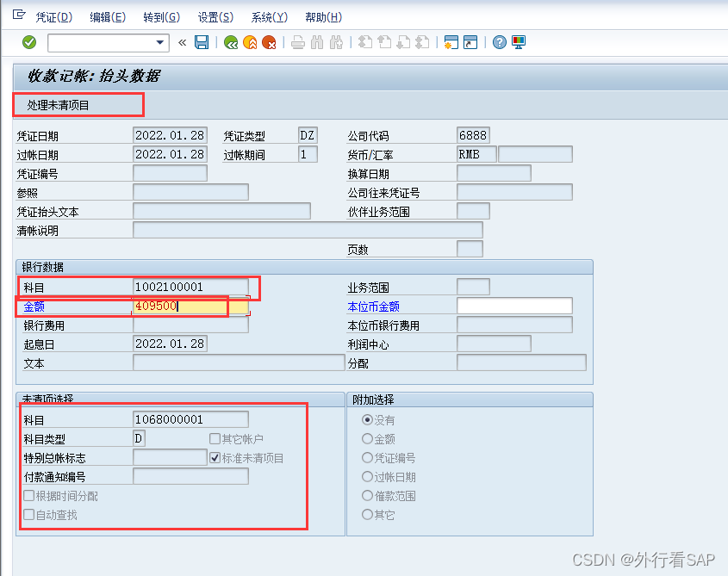
Task: Click the 科目类型 field showing D
Action: click(140, 438)
